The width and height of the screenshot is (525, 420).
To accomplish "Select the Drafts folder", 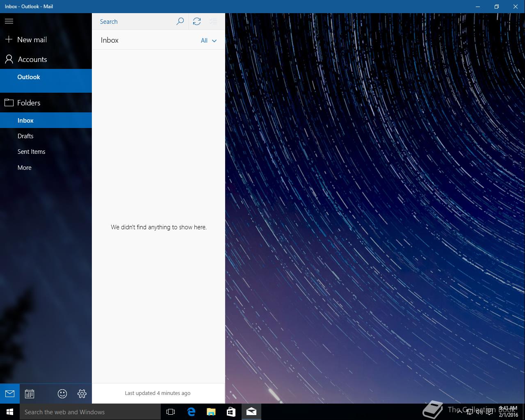I will coord(25,136).
